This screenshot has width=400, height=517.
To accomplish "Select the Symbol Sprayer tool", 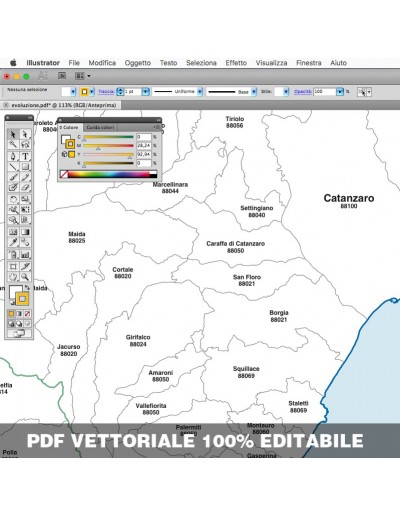I will (13, 255).
